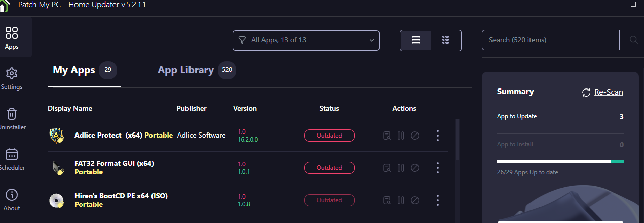The image size is (644, 223).
Task: Open the Settings section in sidebar
Action: (12, 78)
